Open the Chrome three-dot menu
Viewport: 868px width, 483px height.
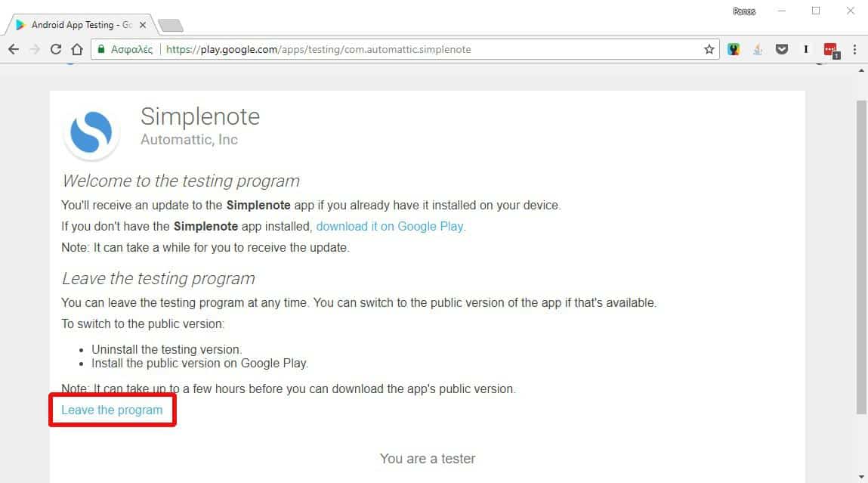coord(854,49)
